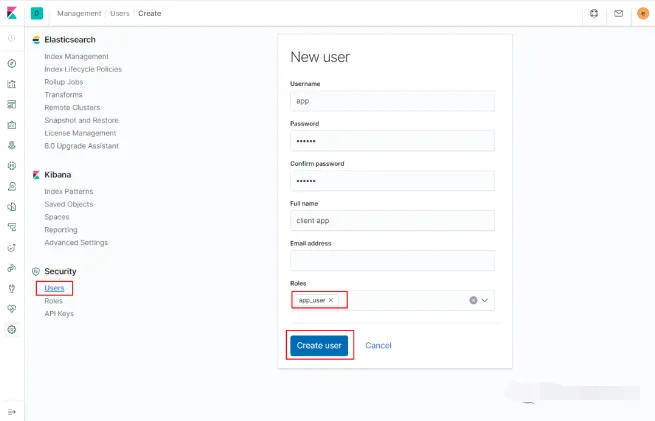Open Spaces settings
This screenshot has height=421, width=655.
(x=57, y=217)
